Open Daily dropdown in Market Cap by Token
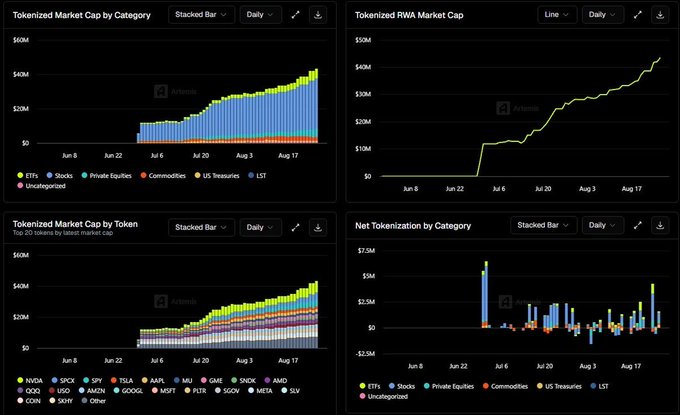The width and height of the screenshot is (680, 415). [260, 227]
